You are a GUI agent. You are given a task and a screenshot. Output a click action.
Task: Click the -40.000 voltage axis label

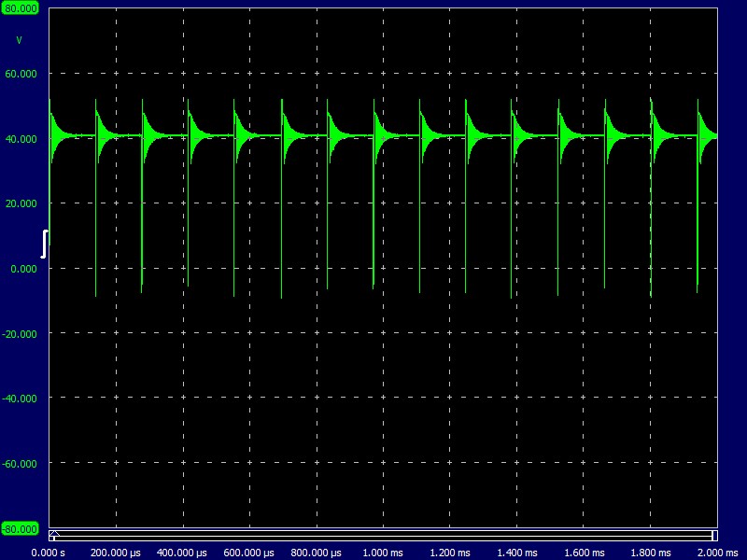[20, 399]
